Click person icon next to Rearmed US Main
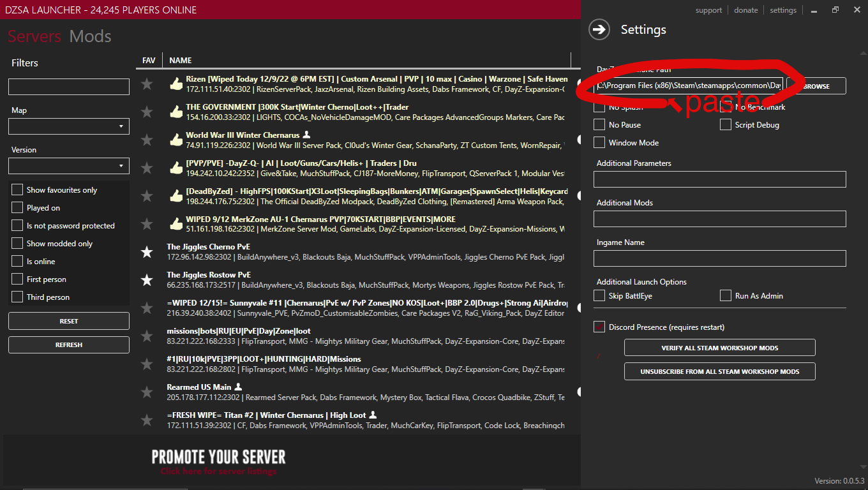This screenshot has width=868, height=490. pyautogui.click(x=238, y=387)
